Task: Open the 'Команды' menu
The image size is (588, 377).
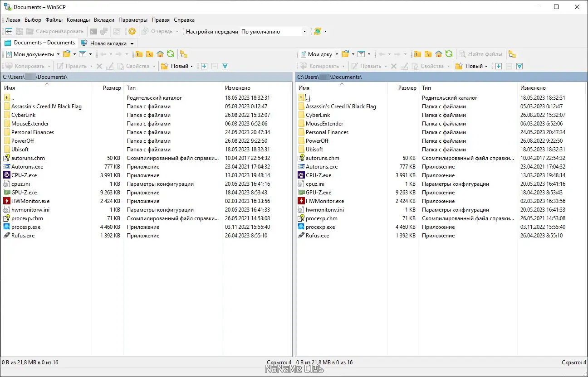Action: click(x=78, y=20)
